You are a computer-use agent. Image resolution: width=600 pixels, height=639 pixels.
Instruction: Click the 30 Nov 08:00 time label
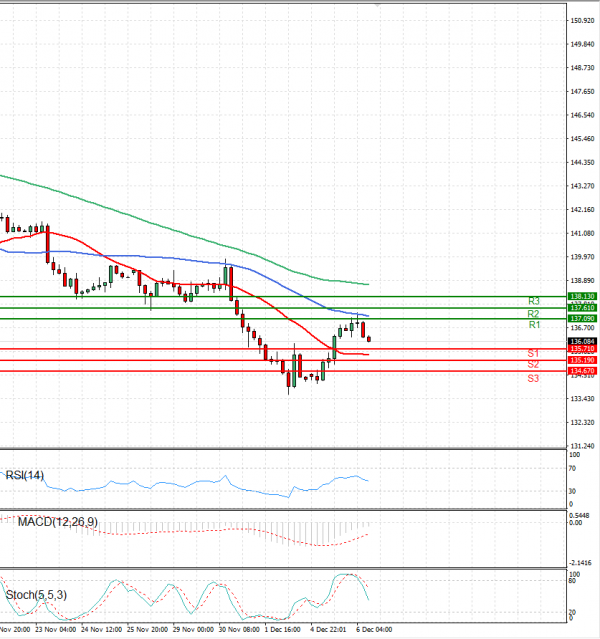[239, 629]
